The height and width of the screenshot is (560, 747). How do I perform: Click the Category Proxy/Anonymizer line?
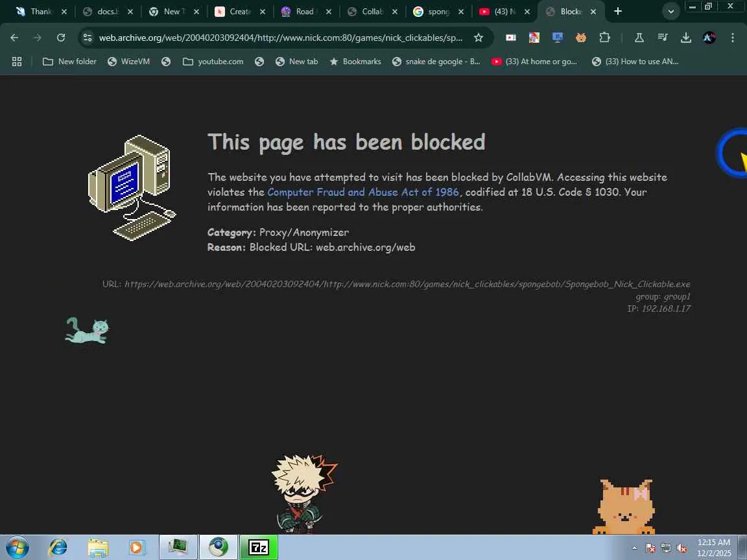click(278, 233)
